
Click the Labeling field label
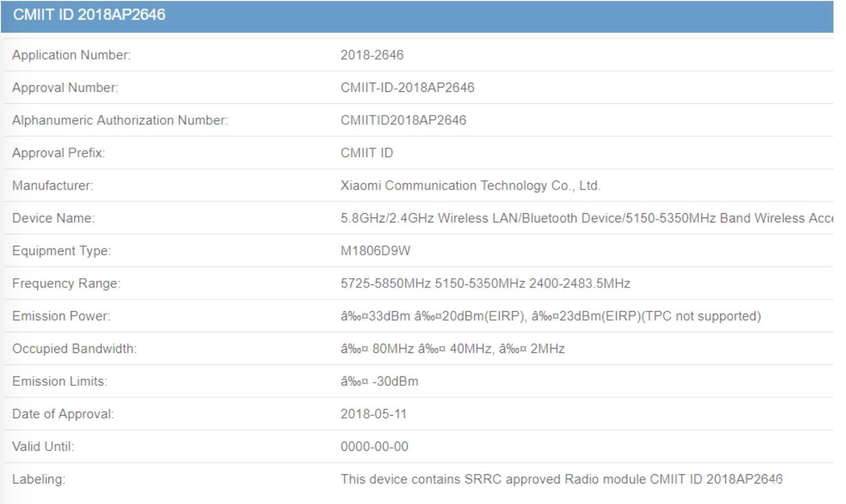pyautogui.click(x=38, y=479)
